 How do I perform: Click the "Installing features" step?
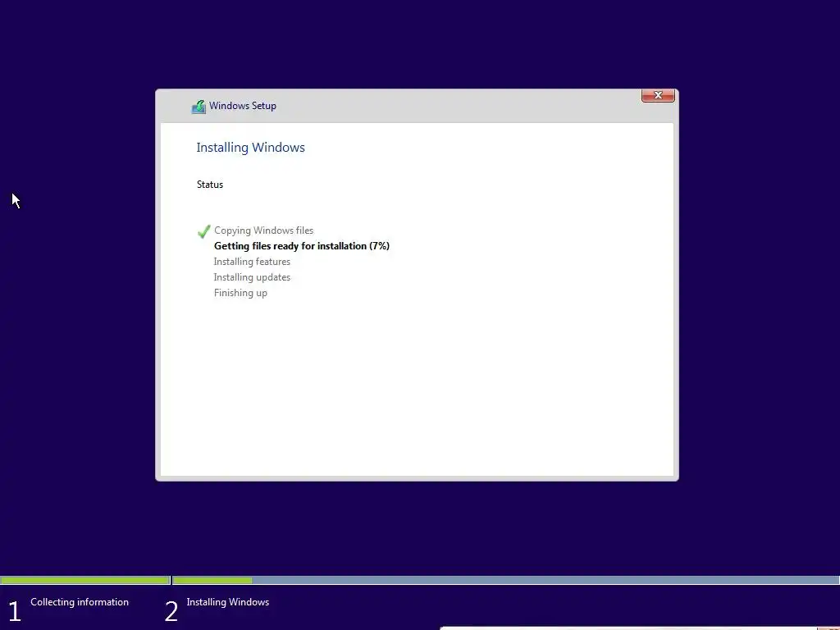tap(252, 262)
